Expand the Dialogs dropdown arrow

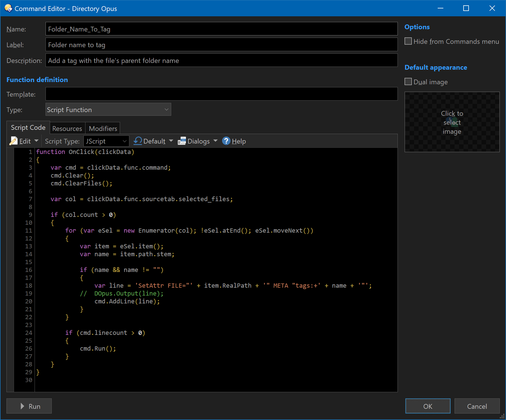pyautogui.click(x=216, y=140)
